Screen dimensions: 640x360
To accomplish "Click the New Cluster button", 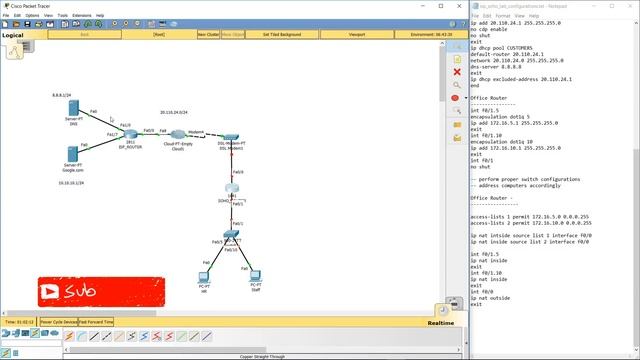I will 209,35.
